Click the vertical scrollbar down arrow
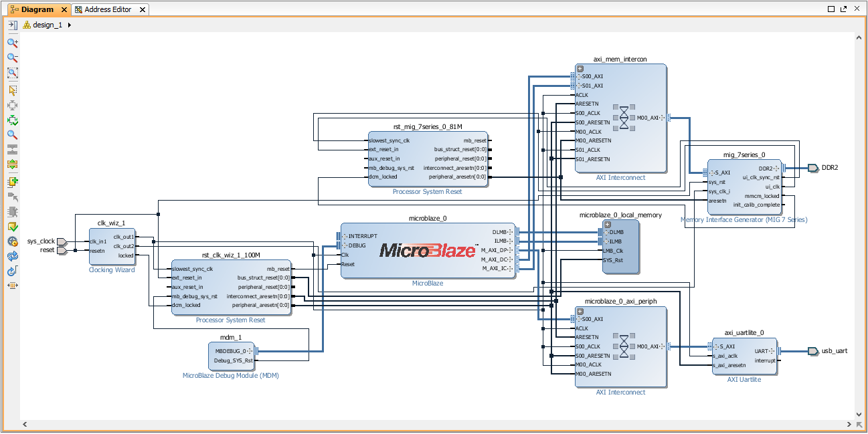The image size is (868, 434). point(859,414)
